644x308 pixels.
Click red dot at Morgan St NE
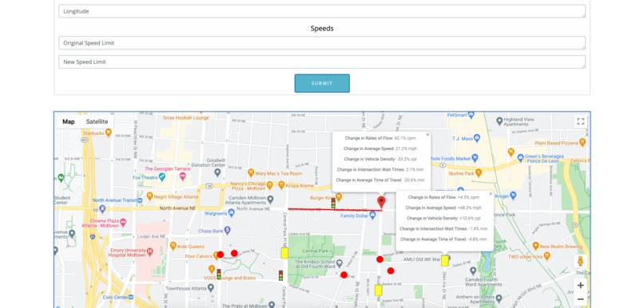tap(380, 259)
